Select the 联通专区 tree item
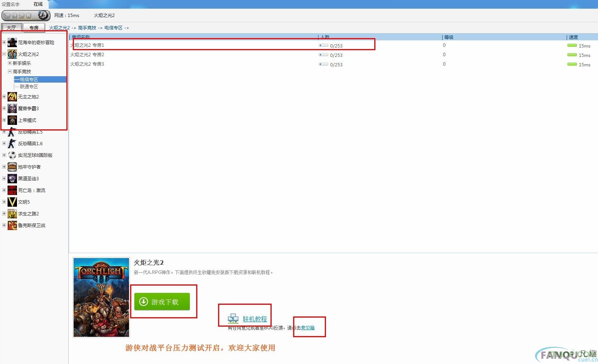 tap(29, 87)
